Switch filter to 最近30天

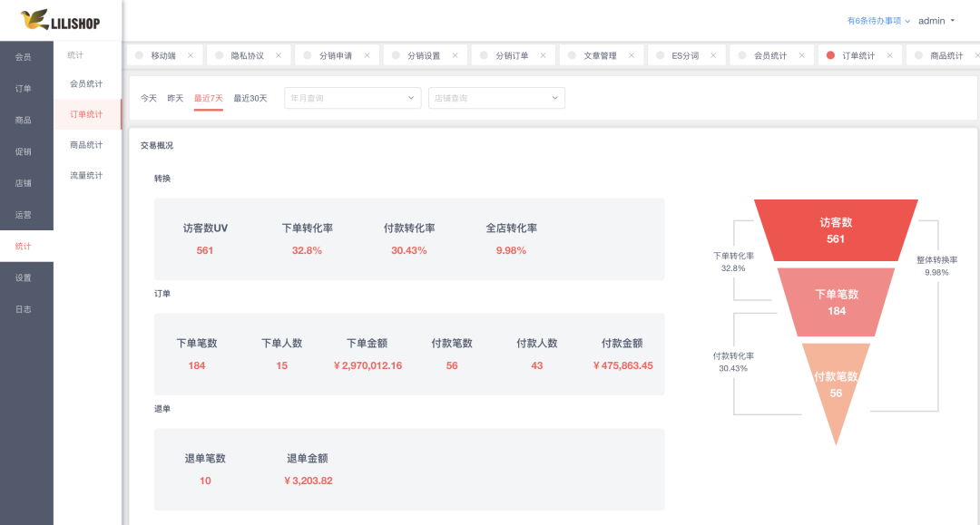click(x=250, y=97)
